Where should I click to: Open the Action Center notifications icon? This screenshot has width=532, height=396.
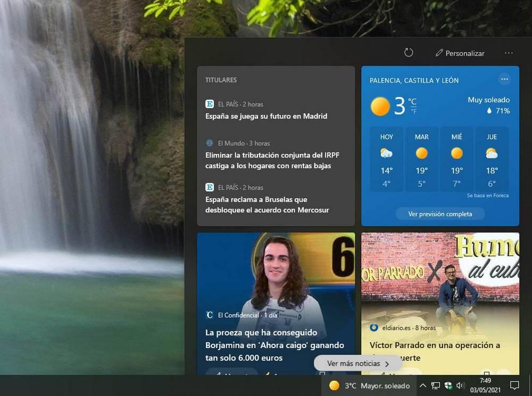(x=514, y=385)
